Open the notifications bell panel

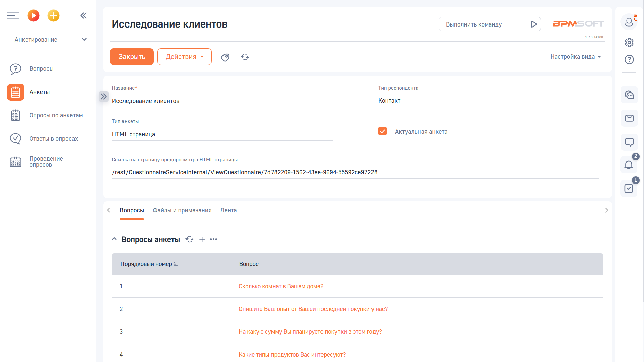click(629, 165)
